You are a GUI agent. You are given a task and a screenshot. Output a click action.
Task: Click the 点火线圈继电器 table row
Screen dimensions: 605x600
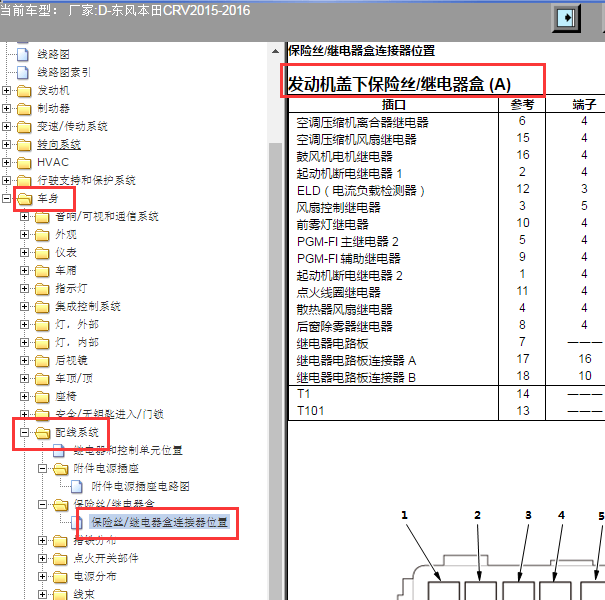pyautogui.click(x=446, y=292)
